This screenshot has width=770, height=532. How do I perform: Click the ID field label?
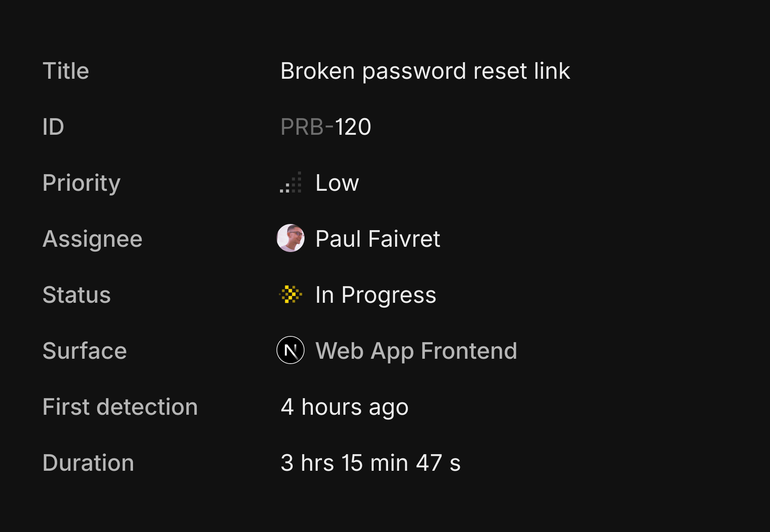(53, 127)
